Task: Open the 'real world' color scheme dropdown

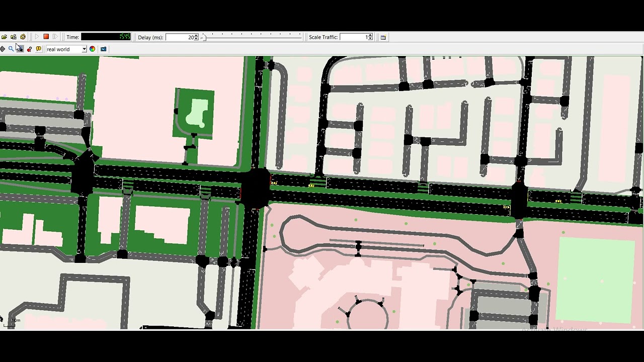Action: (66, 49)
